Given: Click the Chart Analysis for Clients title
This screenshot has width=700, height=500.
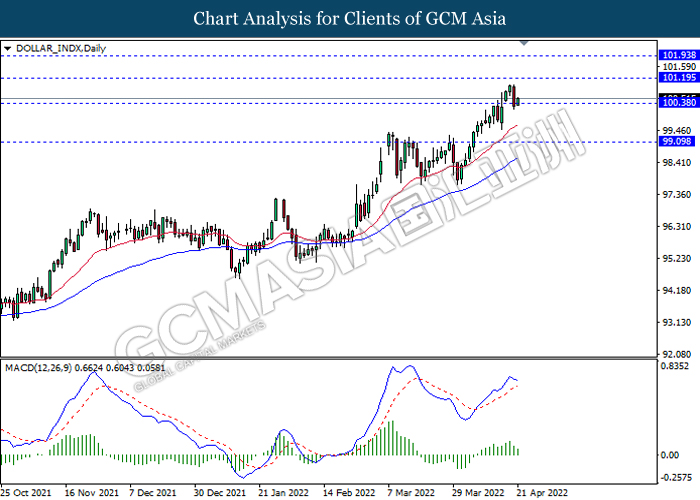Looking at the screenshot, I should 350,19.
